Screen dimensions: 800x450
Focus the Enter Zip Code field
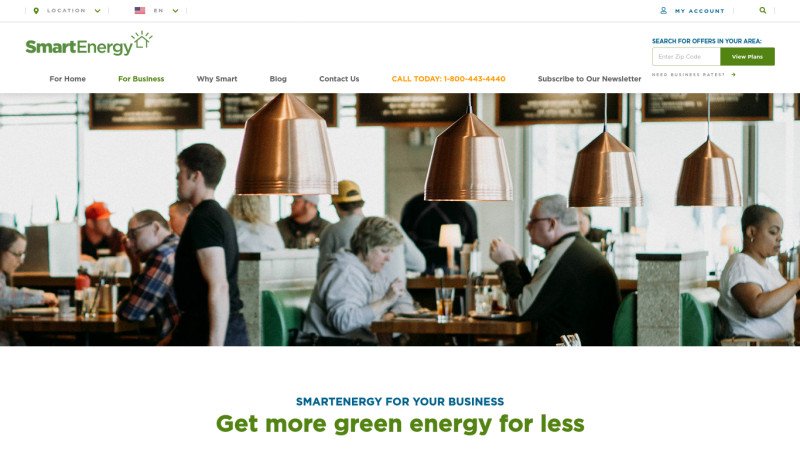(x=686, y=57)
